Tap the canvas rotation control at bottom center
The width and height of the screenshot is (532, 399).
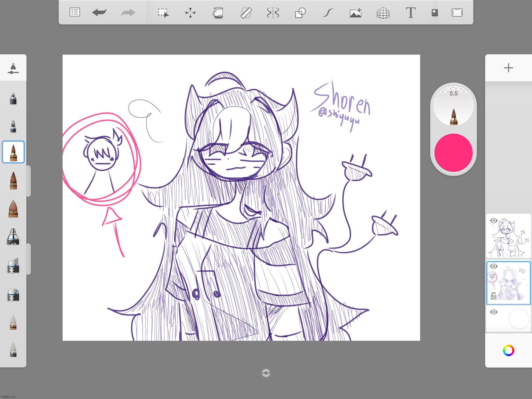(x=266, y=373)
